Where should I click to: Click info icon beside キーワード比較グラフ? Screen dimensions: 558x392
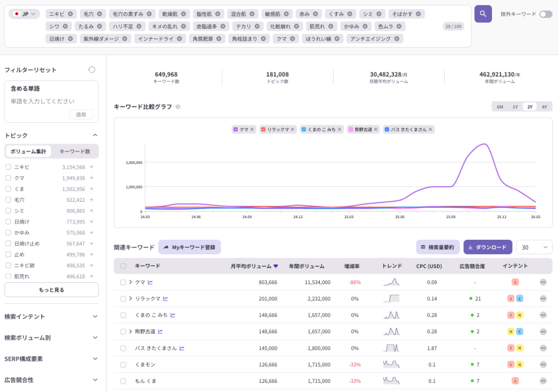178,106
